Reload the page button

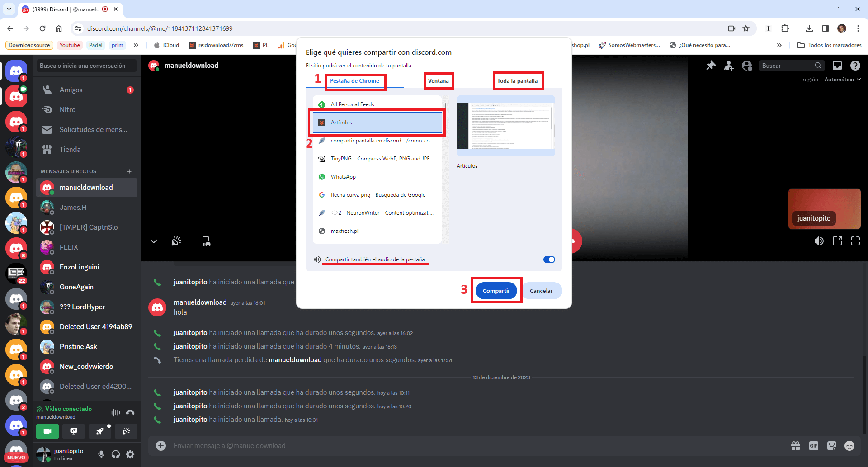(x=42, y=28)
